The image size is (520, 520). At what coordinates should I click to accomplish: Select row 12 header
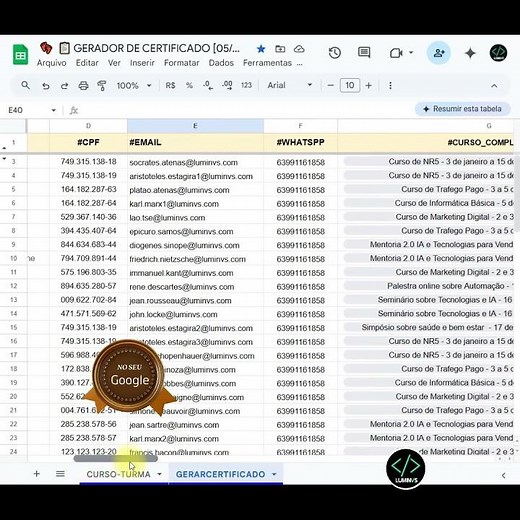pos(13,286)
